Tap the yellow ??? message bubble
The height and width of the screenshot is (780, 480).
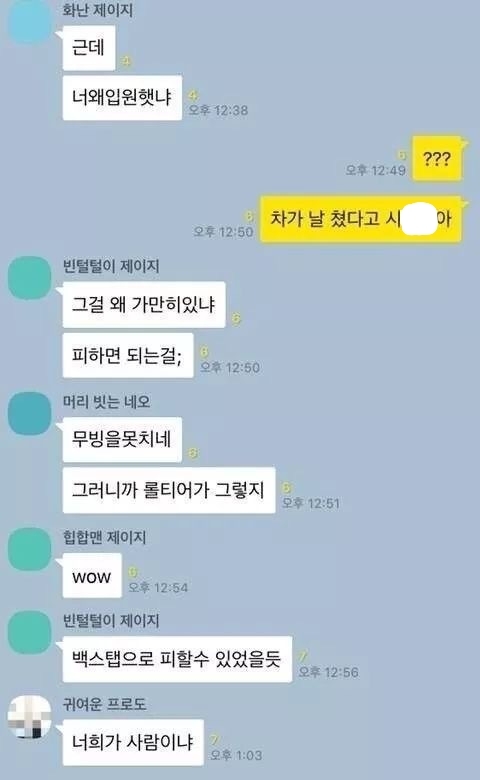click(x=437, y=158)
